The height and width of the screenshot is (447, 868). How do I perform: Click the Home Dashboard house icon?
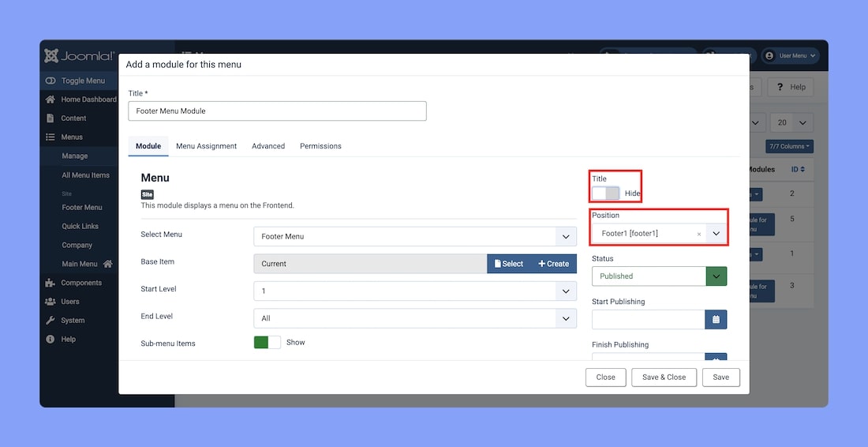click(51, 100)
